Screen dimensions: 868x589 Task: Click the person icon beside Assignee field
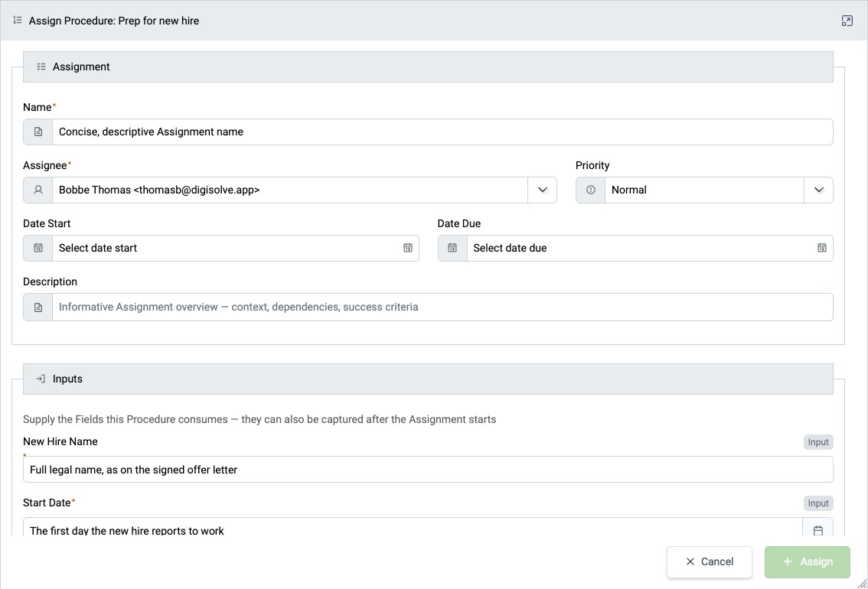[x=38, y=190]
